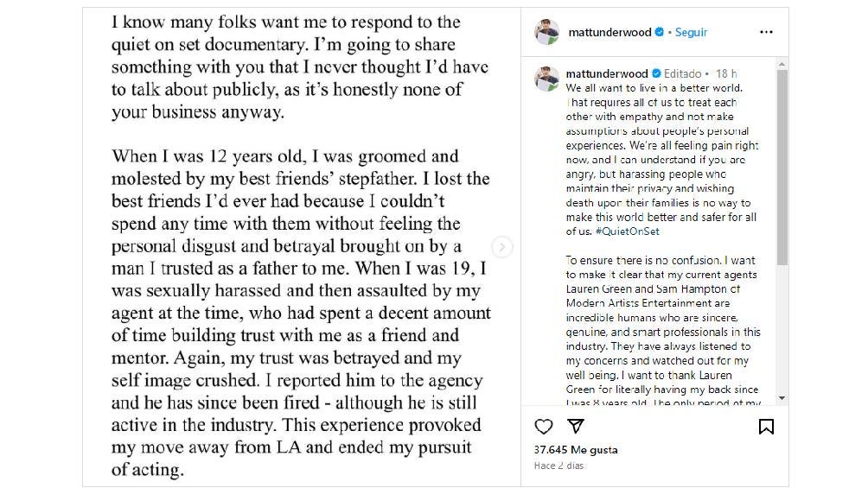The height and width of the screenshot is (488, 868).
Task: Click the header mattunderwood profile picture
Action: click(546, 32)
